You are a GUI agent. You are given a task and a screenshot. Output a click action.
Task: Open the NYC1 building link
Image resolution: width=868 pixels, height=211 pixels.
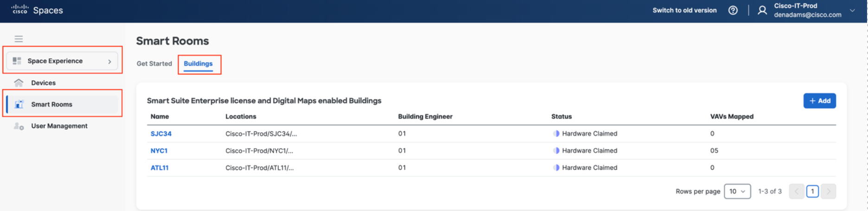pyautogui.click(x=159, y=151)
